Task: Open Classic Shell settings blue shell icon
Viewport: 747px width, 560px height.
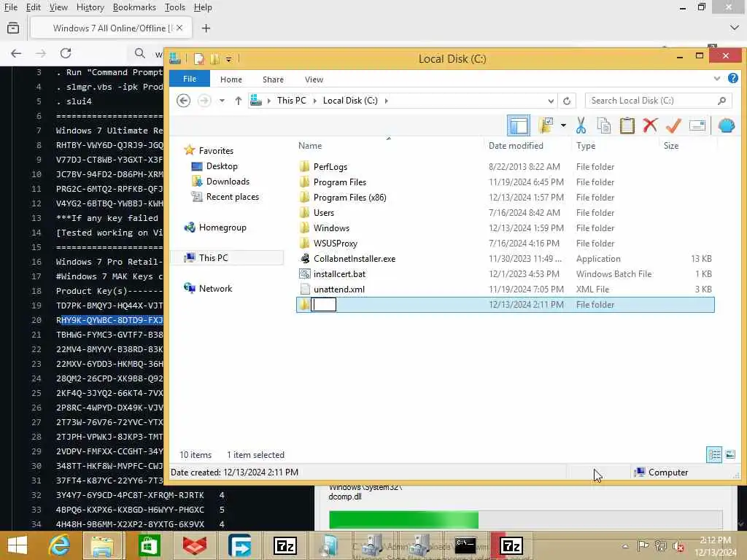Action: click(x=727, y=125)
